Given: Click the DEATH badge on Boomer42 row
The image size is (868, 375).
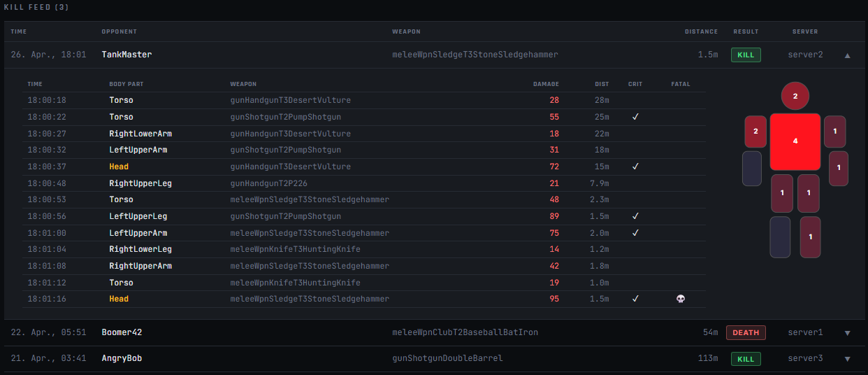Looking at the screenshot, I should coord(746,333).
